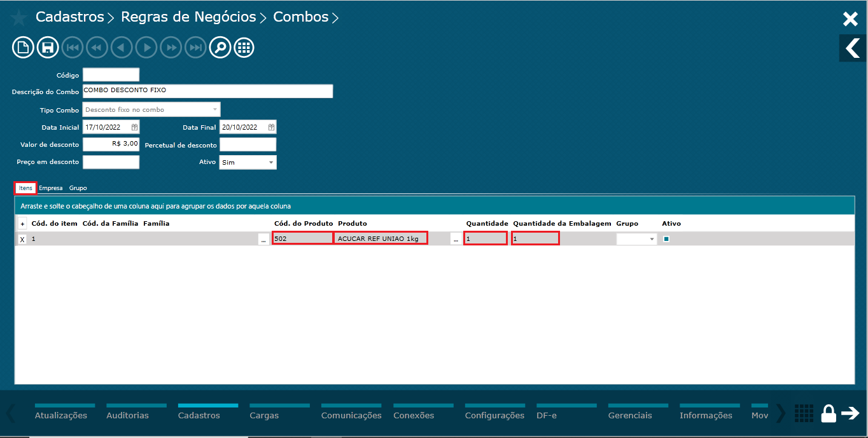
Task: Switch to the Grupo tab
Action: pos(78,188)
